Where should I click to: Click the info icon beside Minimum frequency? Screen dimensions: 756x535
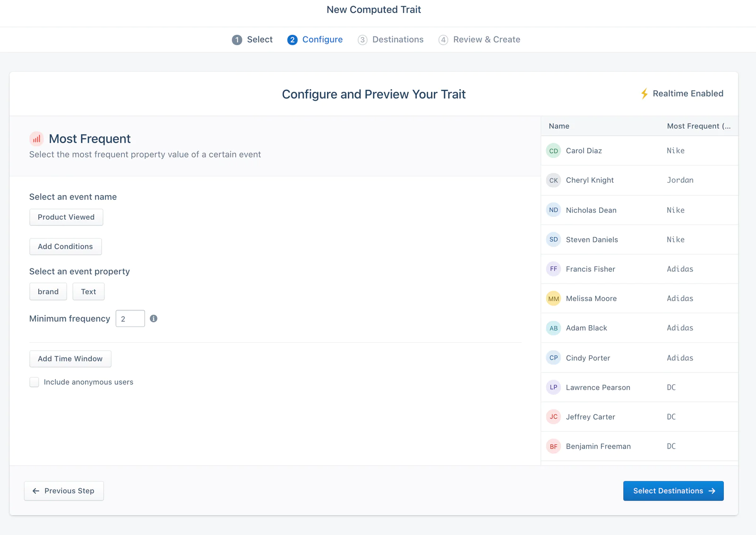point(153,319)
